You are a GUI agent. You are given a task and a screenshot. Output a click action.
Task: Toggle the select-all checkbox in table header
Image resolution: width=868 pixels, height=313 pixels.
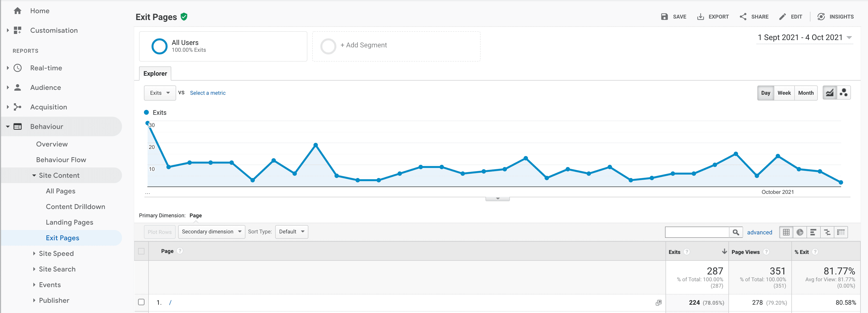point(141,251)
